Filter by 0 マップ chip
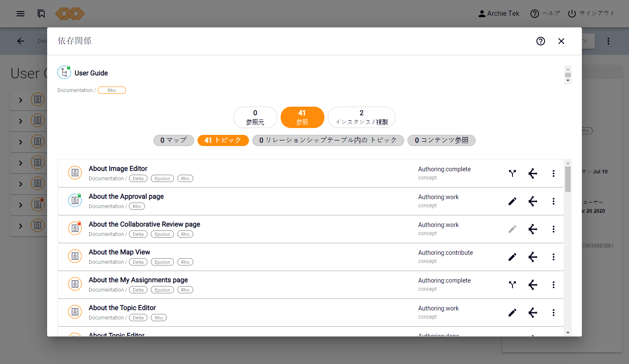Screen dimensions: 629x364 coord(174,140)
